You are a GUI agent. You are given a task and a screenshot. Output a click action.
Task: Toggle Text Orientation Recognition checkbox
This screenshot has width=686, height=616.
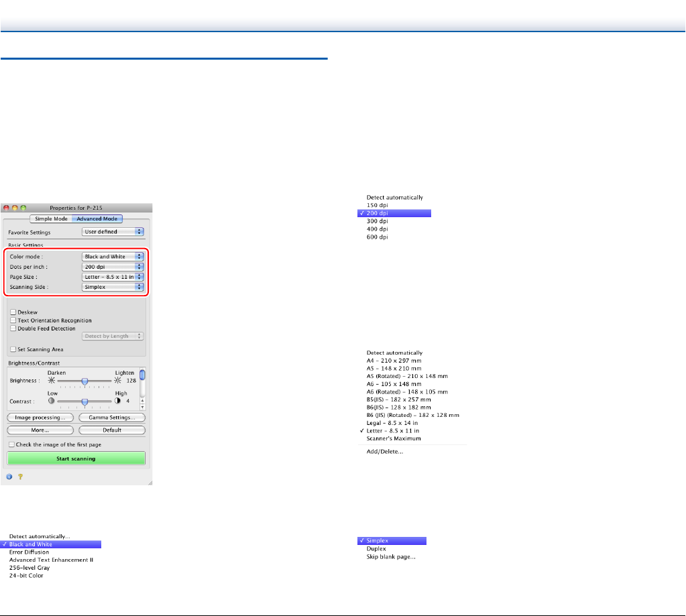(x=13, y=320)
